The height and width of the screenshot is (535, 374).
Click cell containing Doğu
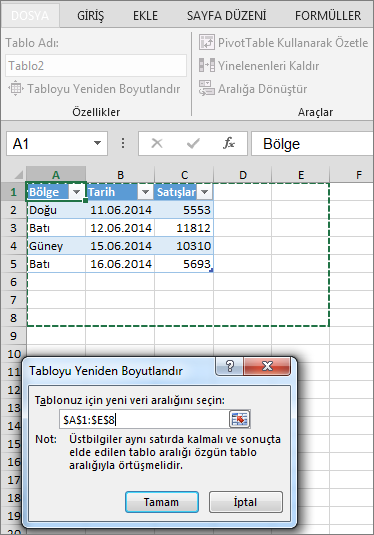tap(56, 210)
